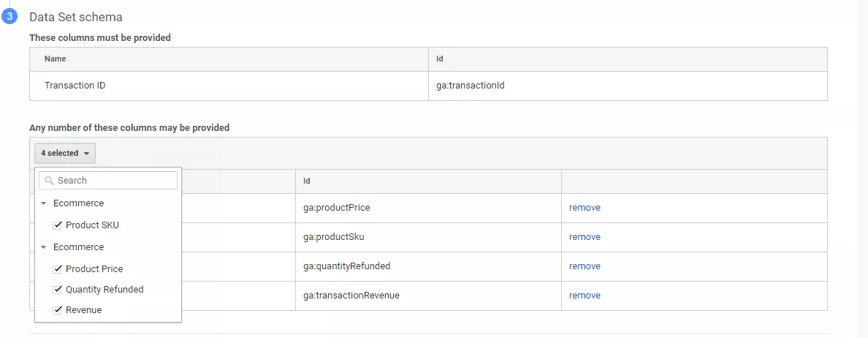The image size is (868, 338).
Task: Toggle the Revenue checkbox
Action: click(x=56, y=309)
